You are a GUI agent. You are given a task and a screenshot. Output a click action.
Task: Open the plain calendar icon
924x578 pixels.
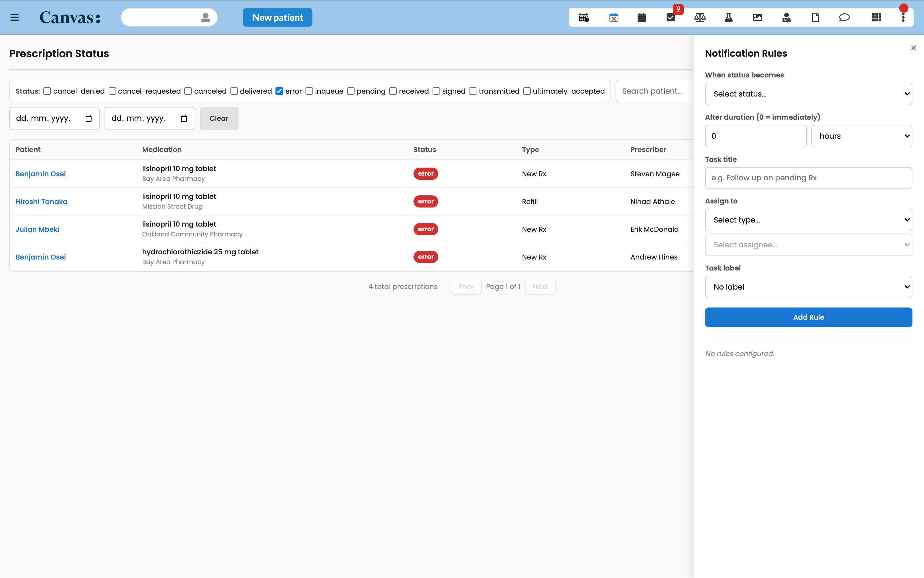(641, 18)
